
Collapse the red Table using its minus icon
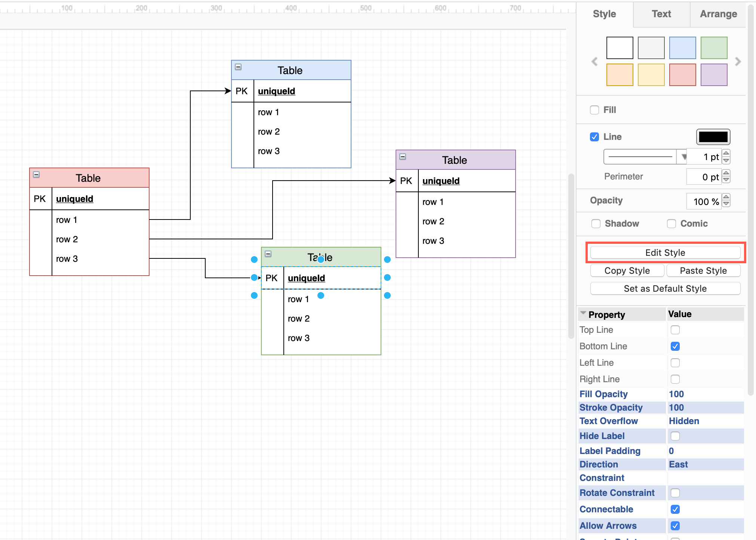click(x=36, y=175)
